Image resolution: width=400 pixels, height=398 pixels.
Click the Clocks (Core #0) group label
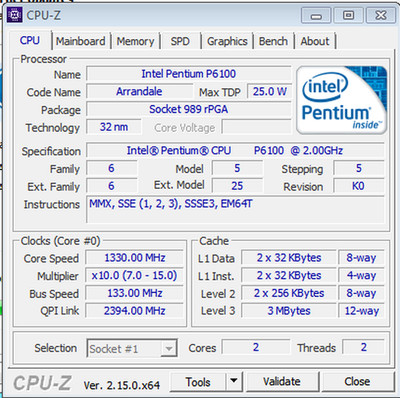tap(60, 241)
